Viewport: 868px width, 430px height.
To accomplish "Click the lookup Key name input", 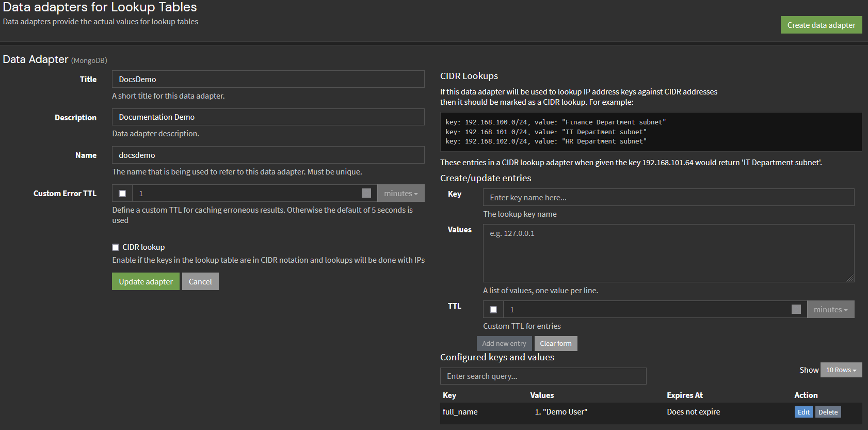I will (x=668, y=197).
